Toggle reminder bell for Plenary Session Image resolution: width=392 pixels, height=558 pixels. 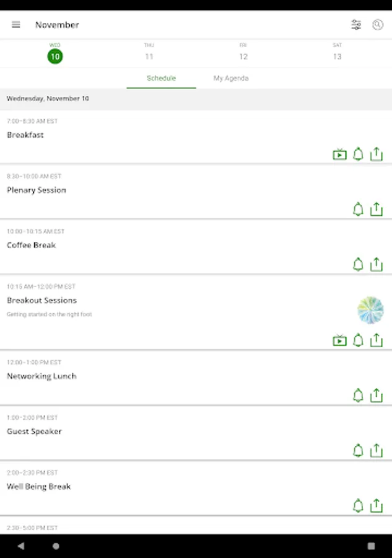tap(358, 210)
